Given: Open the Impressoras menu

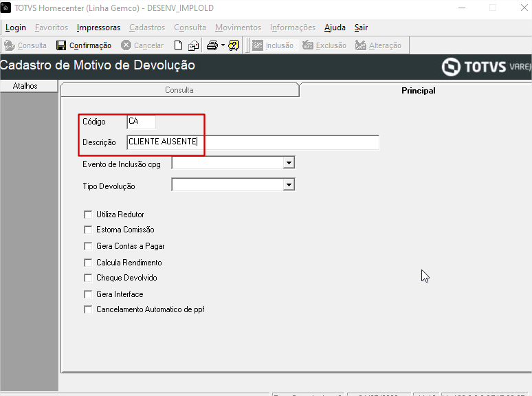Looking at the screenshot, I should tap(98, 27).
